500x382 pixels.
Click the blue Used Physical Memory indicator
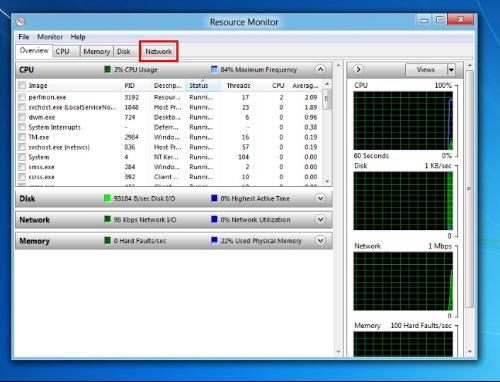[x=214, y=240]
